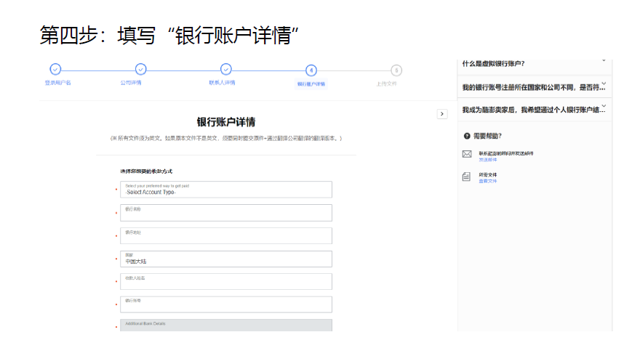Click the 银行地址 input field
Image resolution: width=640 pixels, height=364 pixels.
point(228,236)
